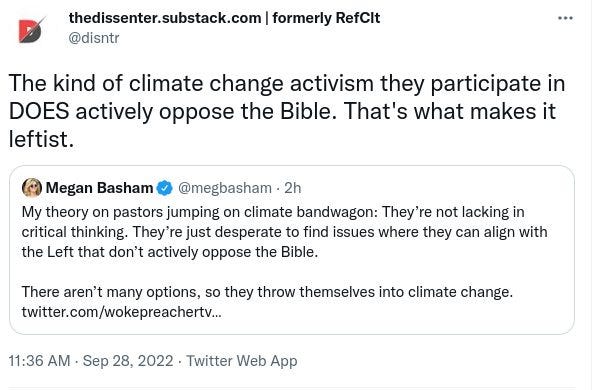Click the blue verified badge
Screen dimensions: 593x390
[x=165, y=188]
